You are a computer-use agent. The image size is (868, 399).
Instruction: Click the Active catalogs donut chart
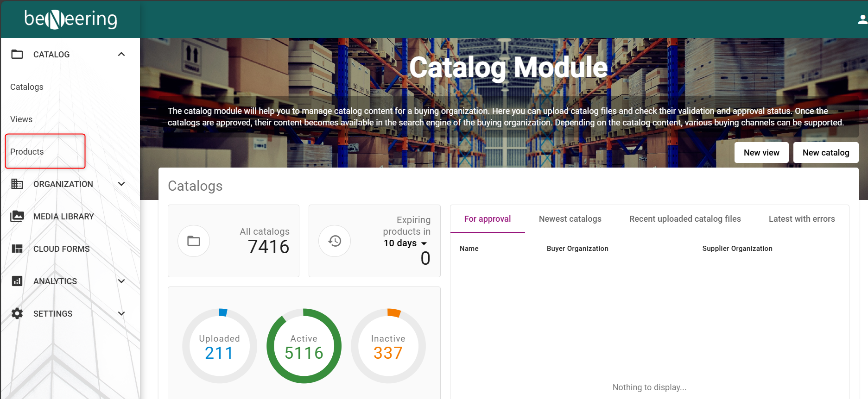(x=304, y=346)
